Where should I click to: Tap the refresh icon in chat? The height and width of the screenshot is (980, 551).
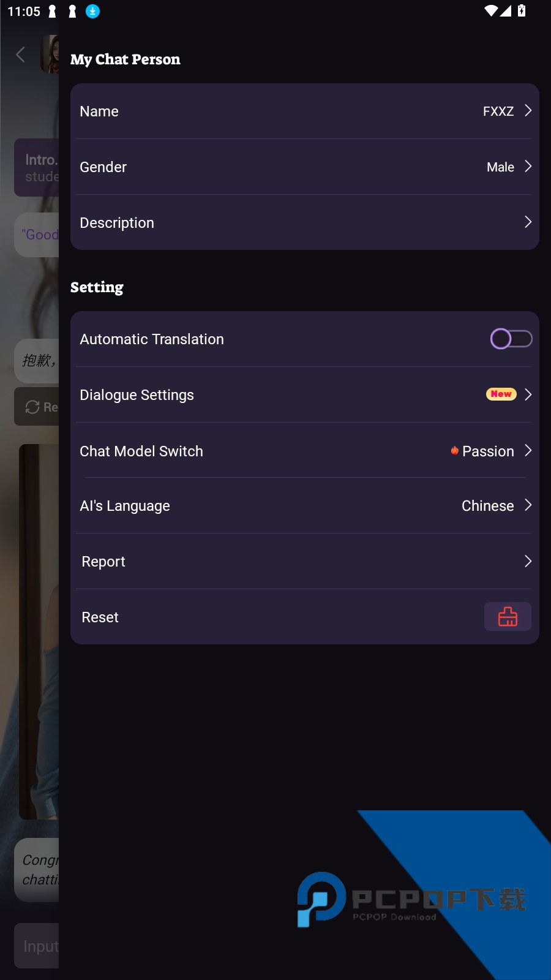[x=32, y=407]
